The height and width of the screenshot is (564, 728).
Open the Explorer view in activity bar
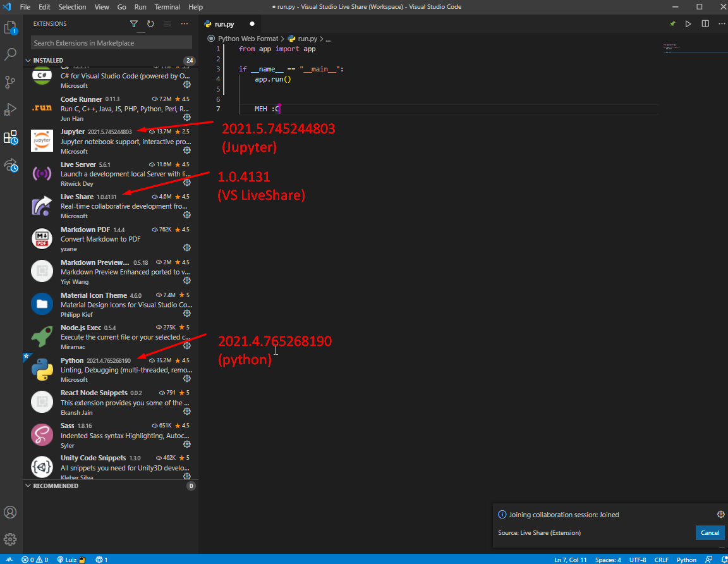[10, 28]
